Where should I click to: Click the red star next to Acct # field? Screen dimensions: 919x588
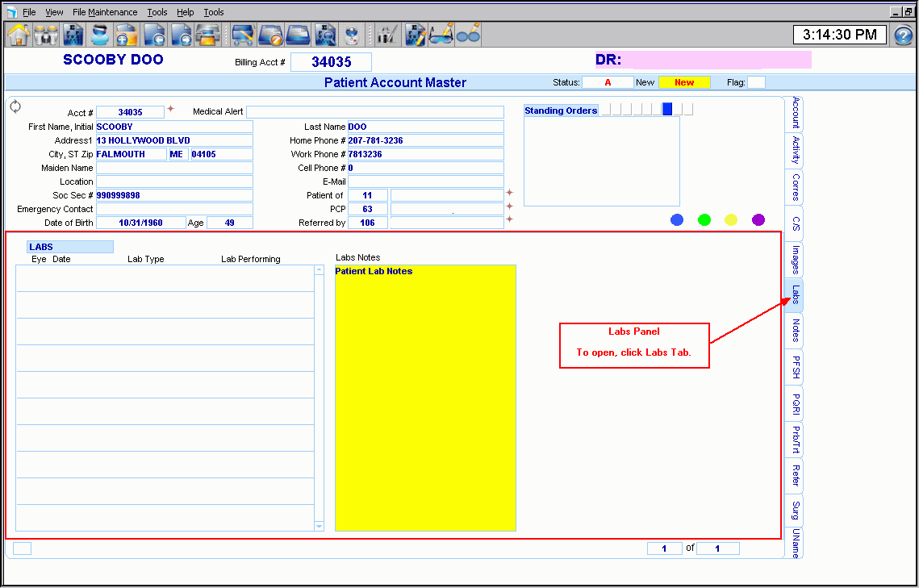tap(170, 110)
